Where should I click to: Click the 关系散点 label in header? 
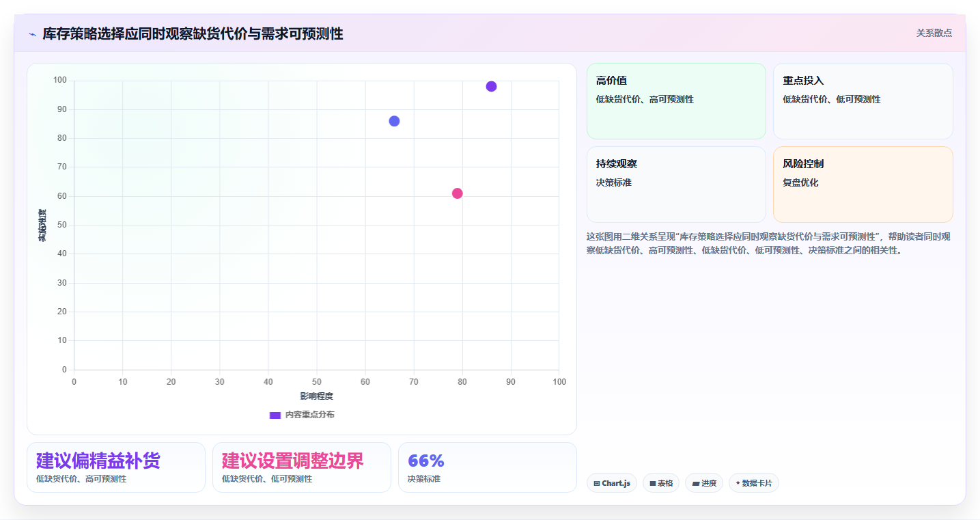934,33
